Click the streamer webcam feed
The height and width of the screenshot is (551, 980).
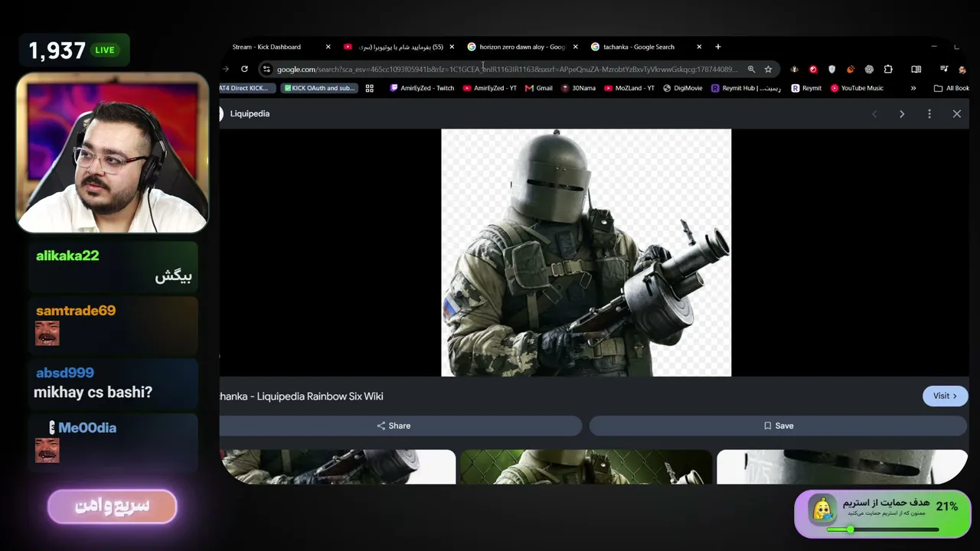click(113, 153)
